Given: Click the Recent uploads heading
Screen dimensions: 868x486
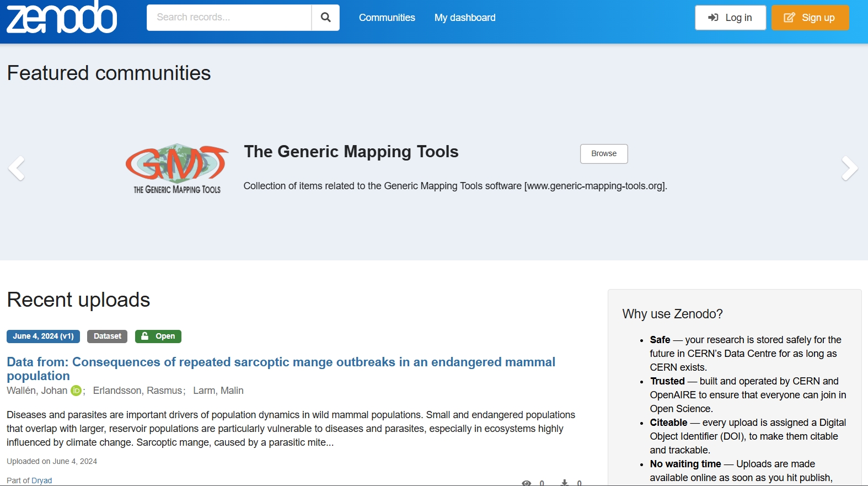Looking at the screenshot, I should coord(78,300).
